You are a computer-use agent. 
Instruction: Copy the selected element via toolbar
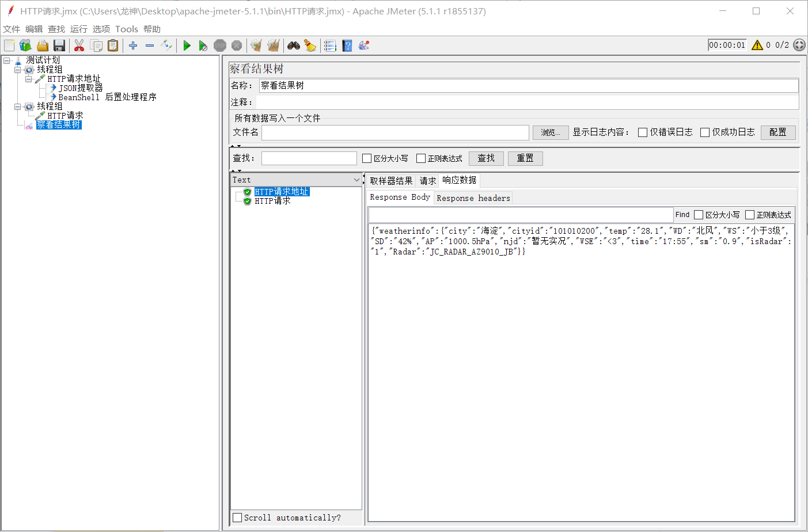(x=96, y=45)
